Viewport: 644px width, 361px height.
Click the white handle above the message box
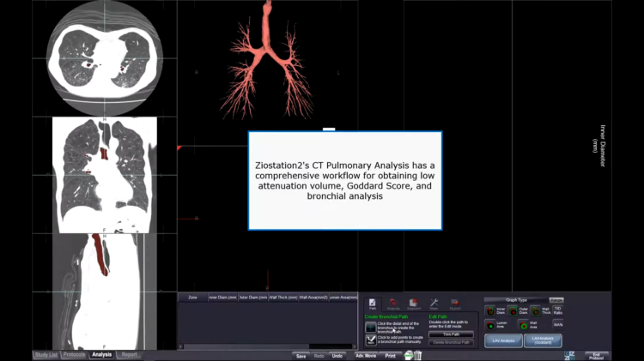329,129
